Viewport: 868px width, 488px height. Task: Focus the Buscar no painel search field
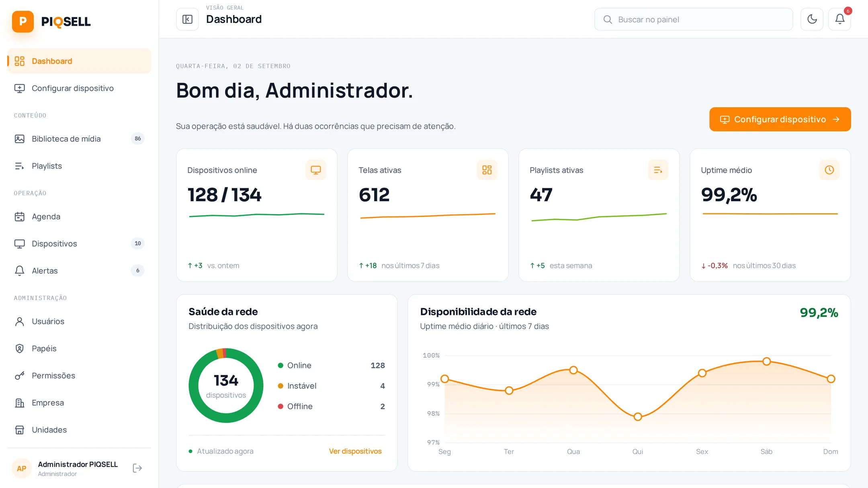click(694, 19)
